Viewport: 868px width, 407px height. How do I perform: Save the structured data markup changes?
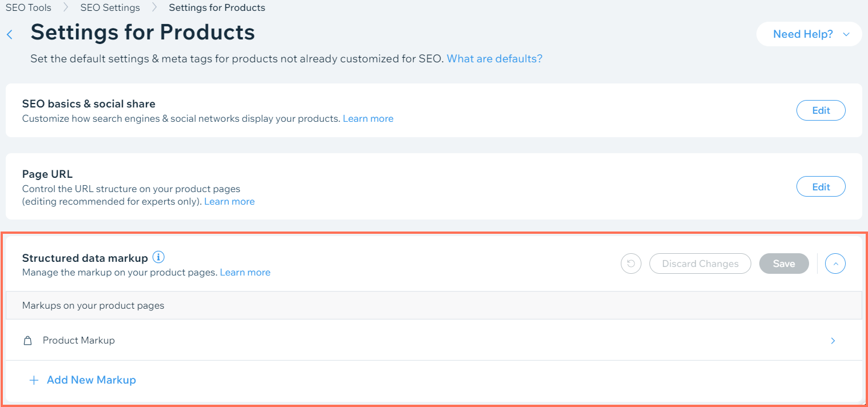(x=783, y=264)
